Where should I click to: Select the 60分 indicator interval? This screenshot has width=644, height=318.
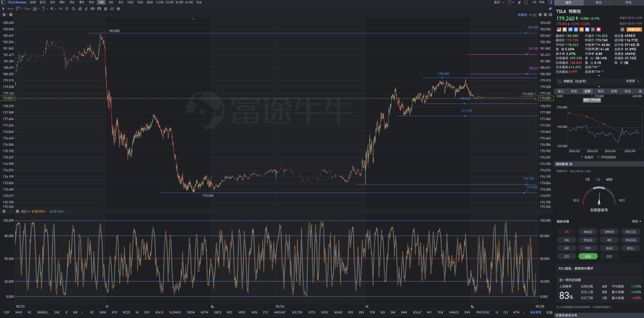pyautogui.click(x=609, y=180)
